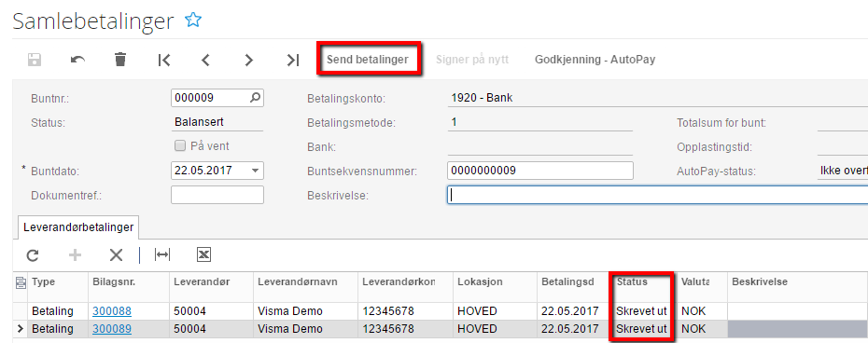The image size is (868, 343).
Task: Click the Buntsekvensnummer field
Action: pyautogui.click(x=540, y=171)
